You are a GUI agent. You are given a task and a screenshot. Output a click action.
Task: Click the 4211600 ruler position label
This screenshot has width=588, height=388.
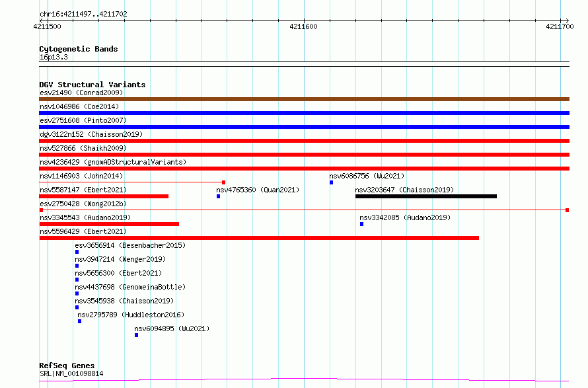(303, 26)
